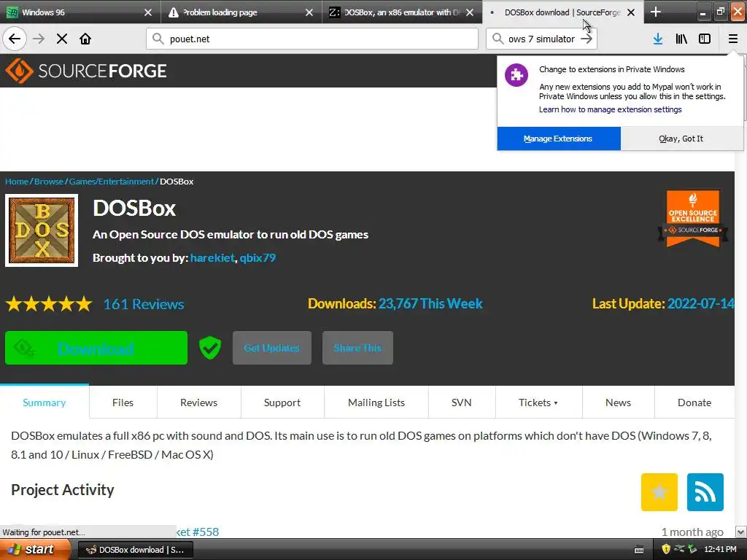Viewport: 747px width, 560px height.
Task: Click the 23,767 This Week downloads figure
Action: tap(430, 304)
